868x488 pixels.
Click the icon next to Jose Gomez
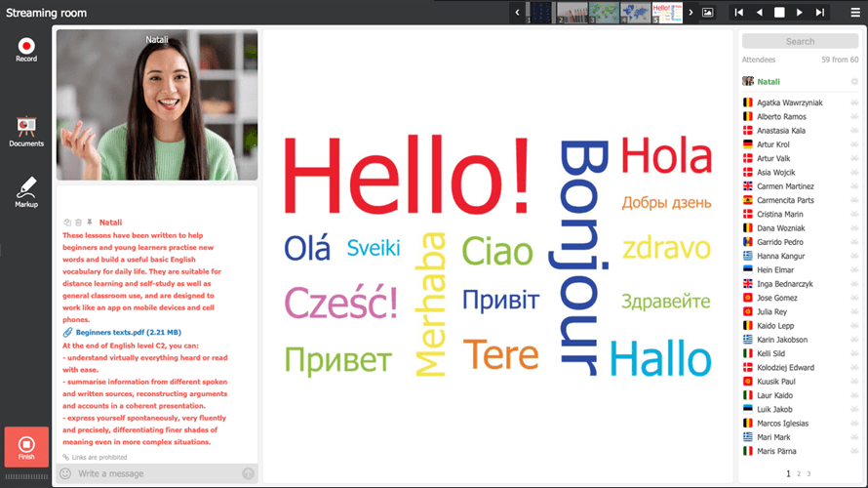pyautogui.click(x=854, y=298)
